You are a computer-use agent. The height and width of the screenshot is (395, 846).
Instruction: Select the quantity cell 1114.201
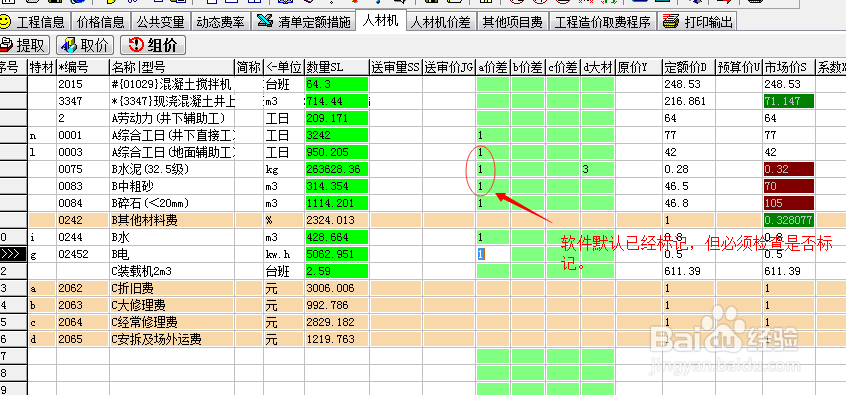pos(337,203)
